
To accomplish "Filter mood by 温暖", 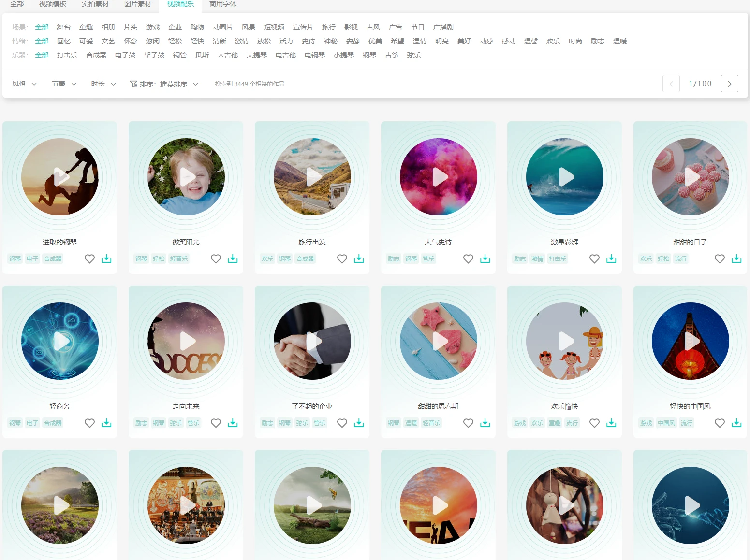I will point(620,41).
